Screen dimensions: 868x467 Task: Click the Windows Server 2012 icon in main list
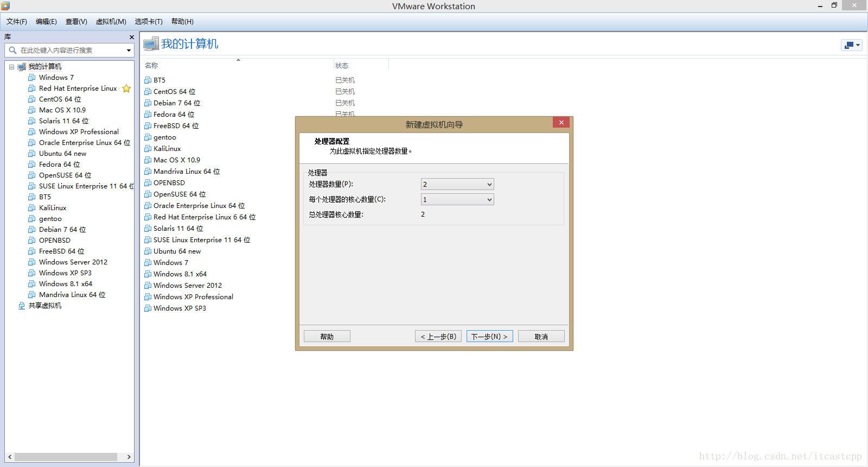[148, 285]
